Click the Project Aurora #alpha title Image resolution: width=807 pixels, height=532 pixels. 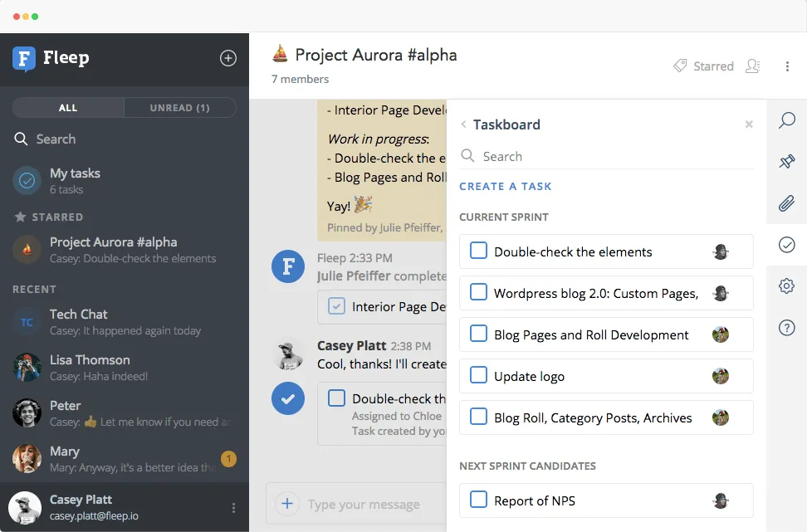pyautogui.click(x=376, y=55)
